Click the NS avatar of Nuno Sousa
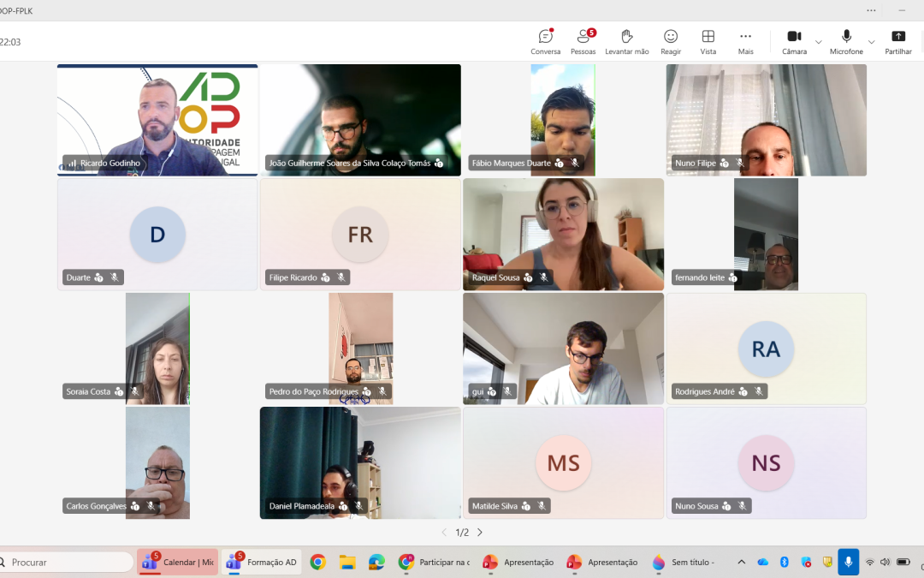Viewport: 924px width, 578px height. click(766, 463)
